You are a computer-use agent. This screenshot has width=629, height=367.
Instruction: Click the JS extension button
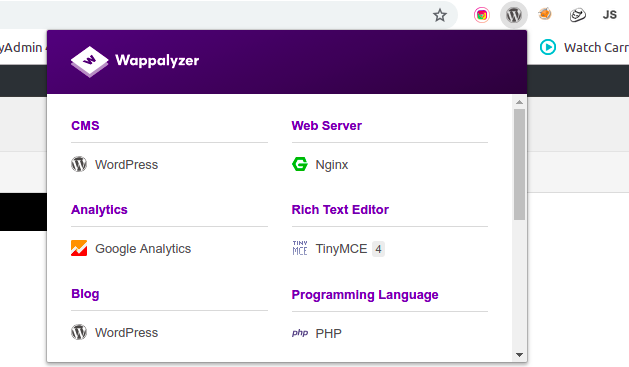click(x=609, y=15)
